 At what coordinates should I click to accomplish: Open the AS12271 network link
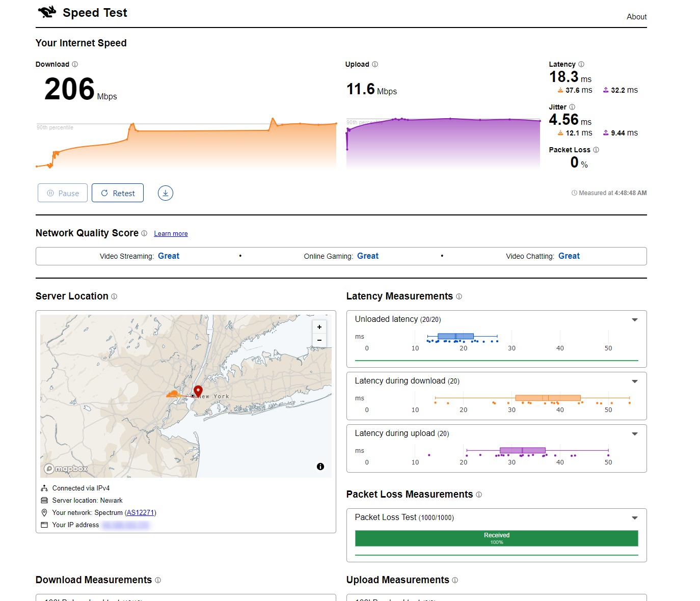(x=140, y=513)
